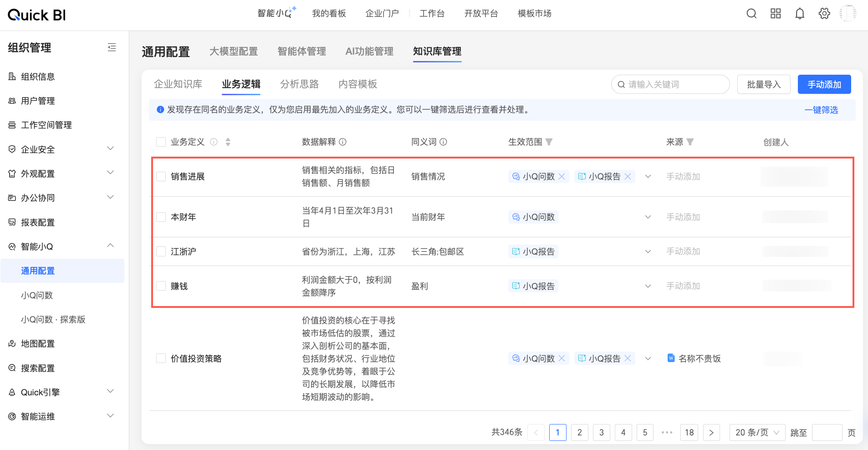Open 生效范围 dropdown for 本财年
Viewport: 868px width, 450px height.
click(648, 217)
